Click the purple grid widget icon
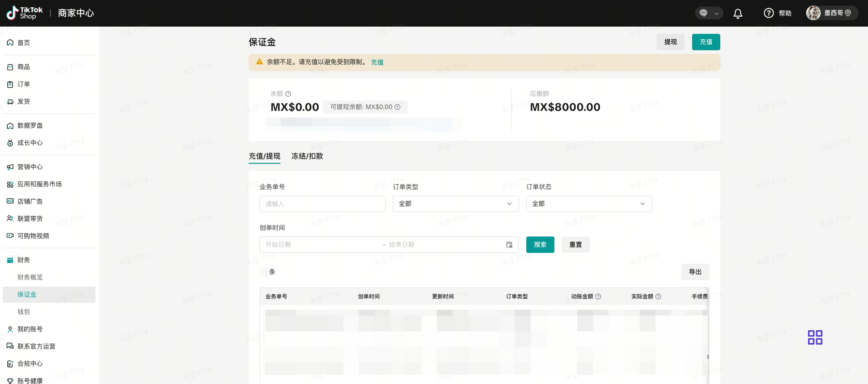 815,337
